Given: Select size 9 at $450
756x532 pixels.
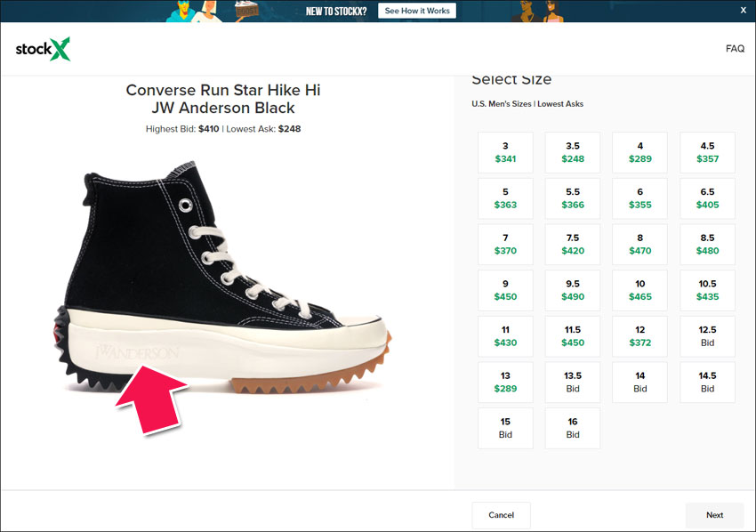Looking at the screenshot, I should (505, 290).
